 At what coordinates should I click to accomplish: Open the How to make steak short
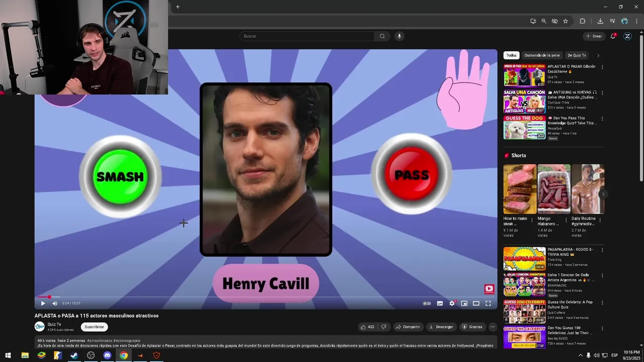pyautogui.click(x=520, y=189)
